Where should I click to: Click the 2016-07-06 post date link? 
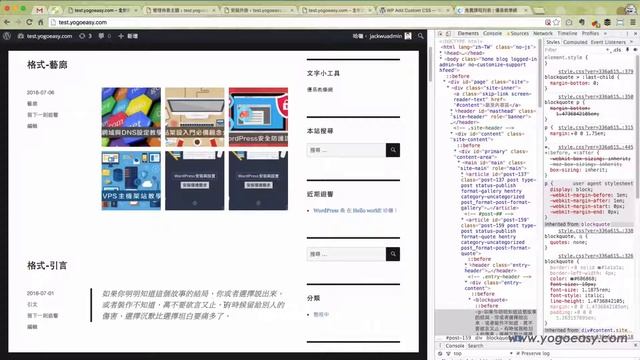click(x=40, y=92)
